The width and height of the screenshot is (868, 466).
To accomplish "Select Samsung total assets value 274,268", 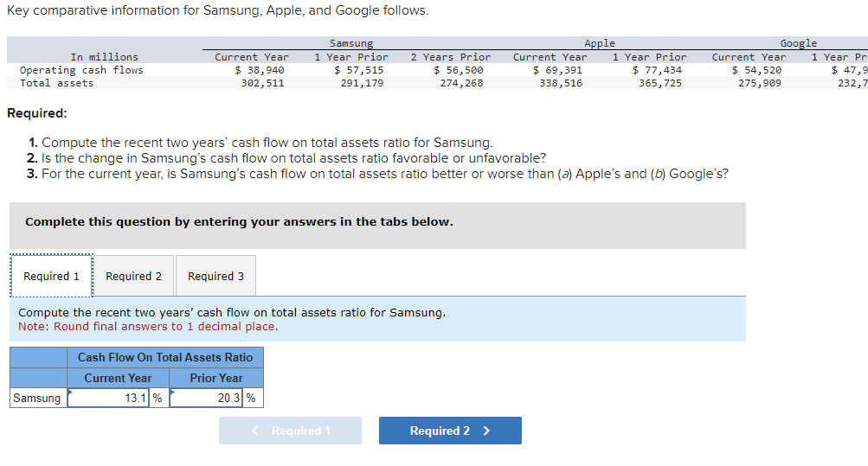I will (461, 84).
